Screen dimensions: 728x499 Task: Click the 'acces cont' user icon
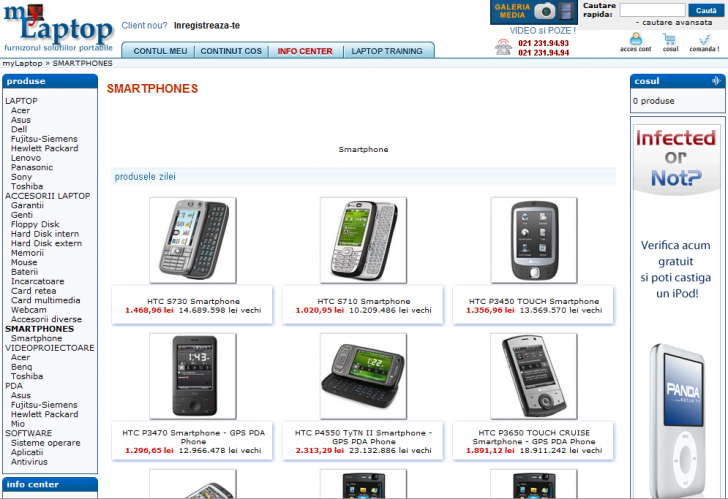point(636,39)
